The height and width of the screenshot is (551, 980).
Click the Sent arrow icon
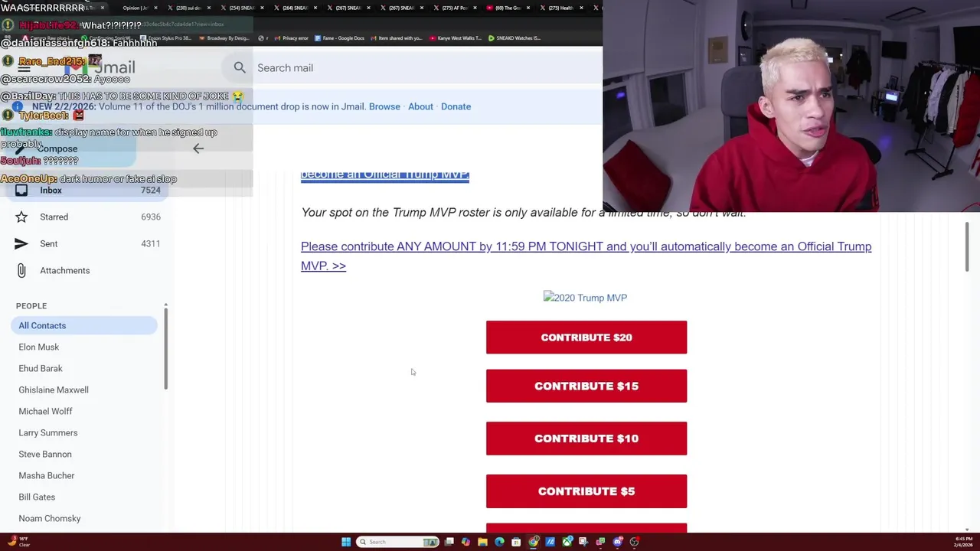(x=21, y=244)
